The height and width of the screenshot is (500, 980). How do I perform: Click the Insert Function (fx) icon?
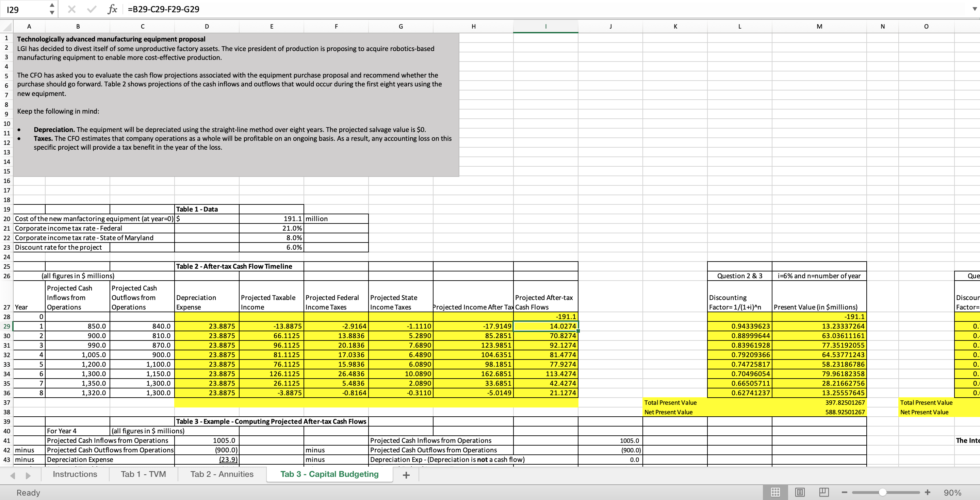click(x=112, y=9)
